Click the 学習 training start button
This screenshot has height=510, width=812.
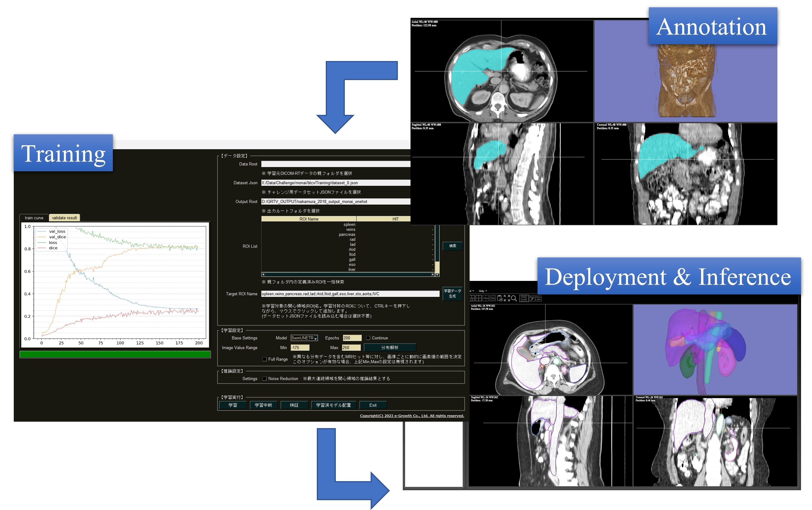[233, 405]
